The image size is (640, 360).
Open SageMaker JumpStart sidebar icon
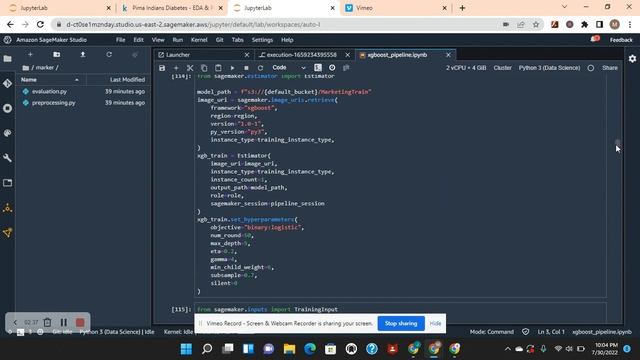click(x=8, y=233)
